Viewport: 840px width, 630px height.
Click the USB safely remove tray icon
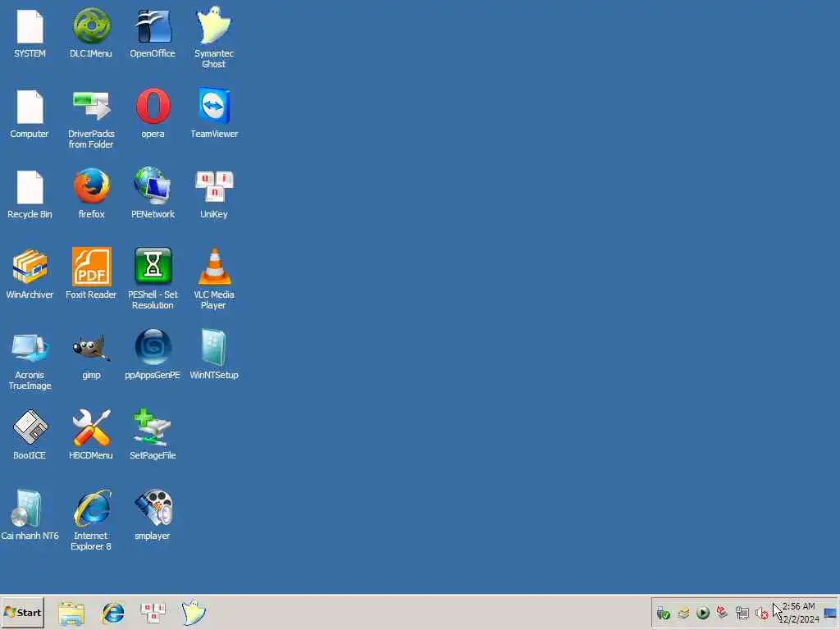point(663,613)
